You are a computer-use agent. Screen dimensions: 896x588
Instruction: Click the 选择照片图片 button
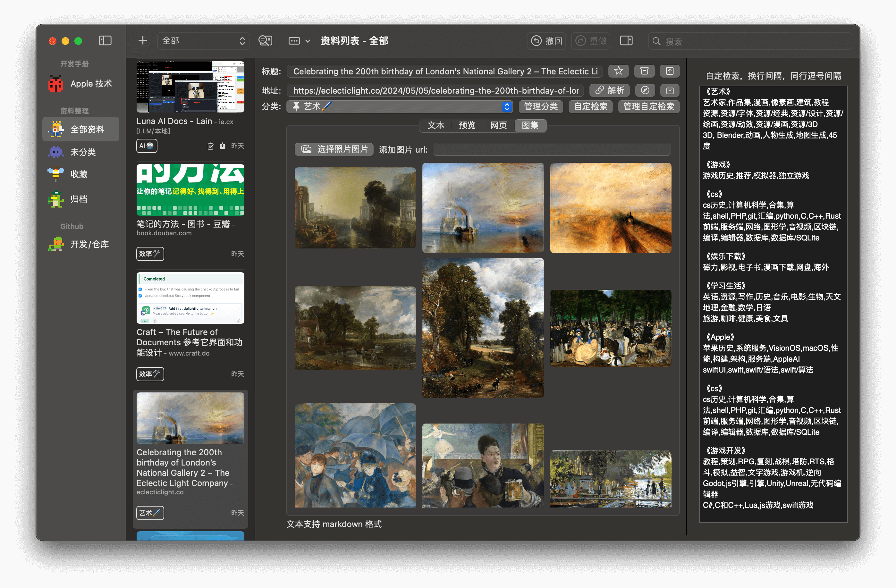(334, 149)
